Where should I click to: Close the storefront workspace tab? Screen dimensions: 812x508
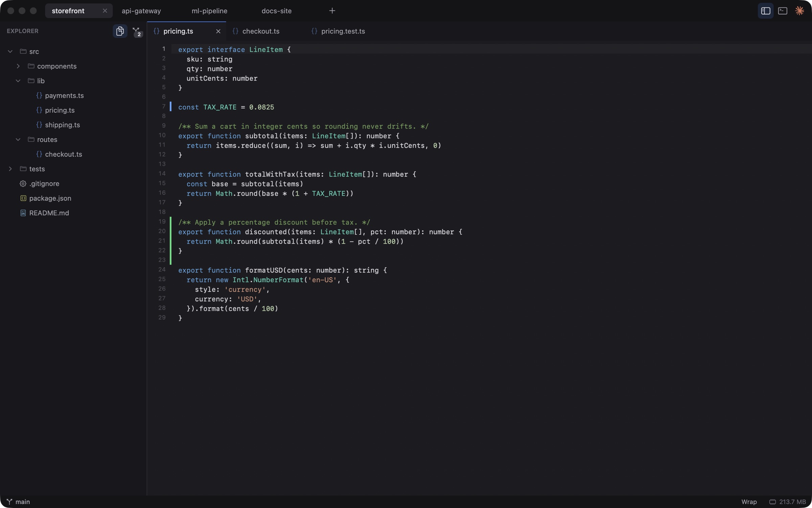click(105, 11)
